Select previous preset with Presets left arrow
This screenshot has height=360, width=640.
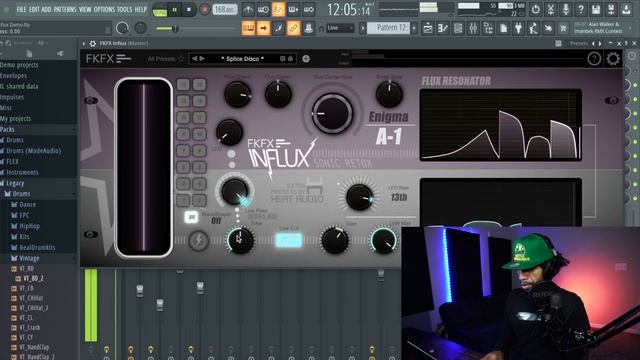(593, 43)
